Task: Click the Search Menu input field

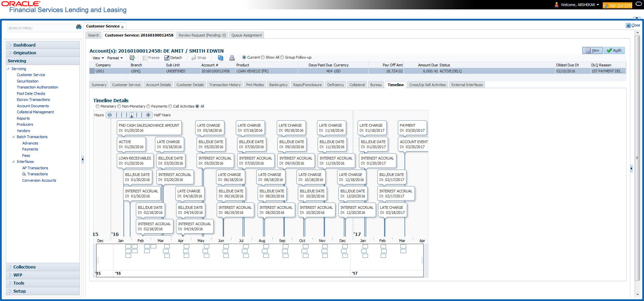Action: click(41, 28)
